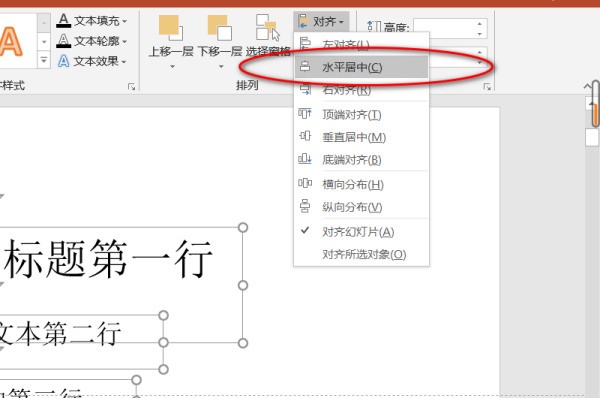Click the Text Fill (文本填充) A icon

coord(64,21)
